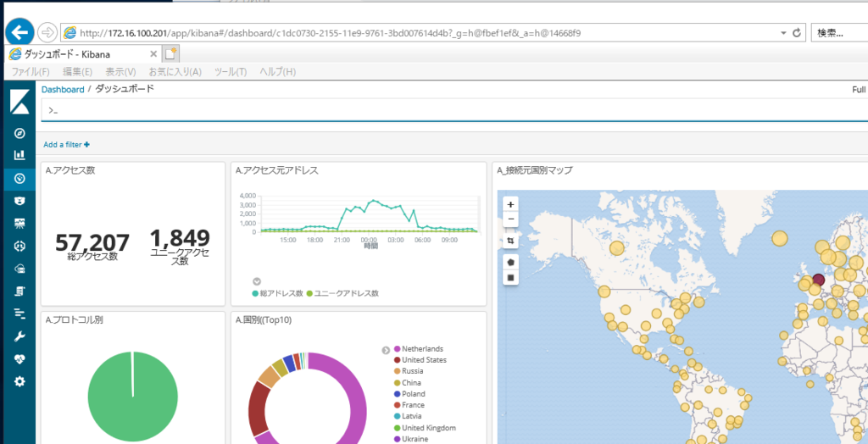
Task: Toggle the 総アドレス数 legend series
Action: point(276,293)
